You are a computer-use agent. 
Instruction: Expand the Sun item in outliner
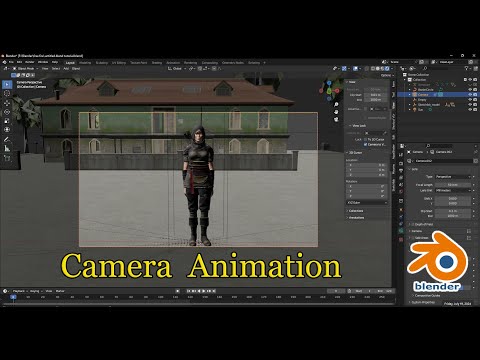[410, 109]
